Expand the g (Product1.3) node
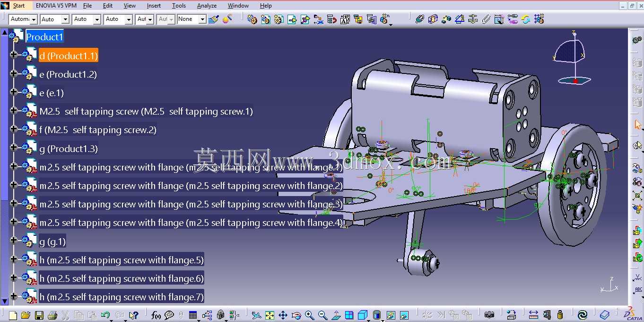This screenshot has width=644, height=322. [x=13, y=148]
